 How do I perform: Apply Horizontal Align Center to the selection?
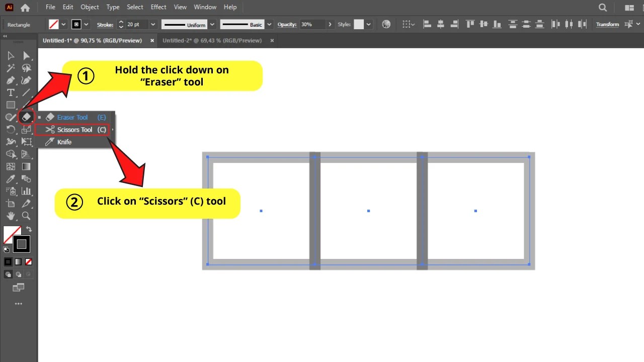[440, 24]
